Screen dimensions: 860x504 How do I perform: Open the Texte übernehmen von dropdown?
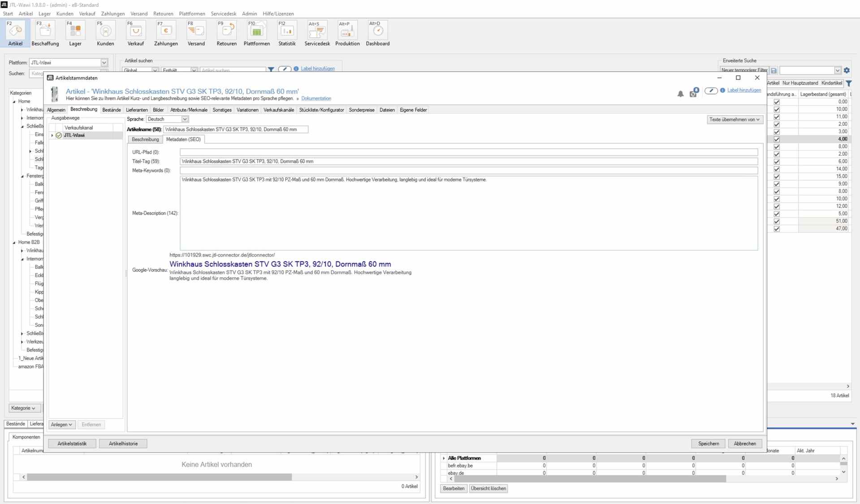pyautogui.click(x=734, y=120)
